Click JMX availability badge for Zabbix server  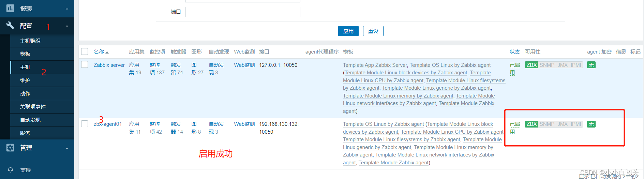click(x=563, y=65)
